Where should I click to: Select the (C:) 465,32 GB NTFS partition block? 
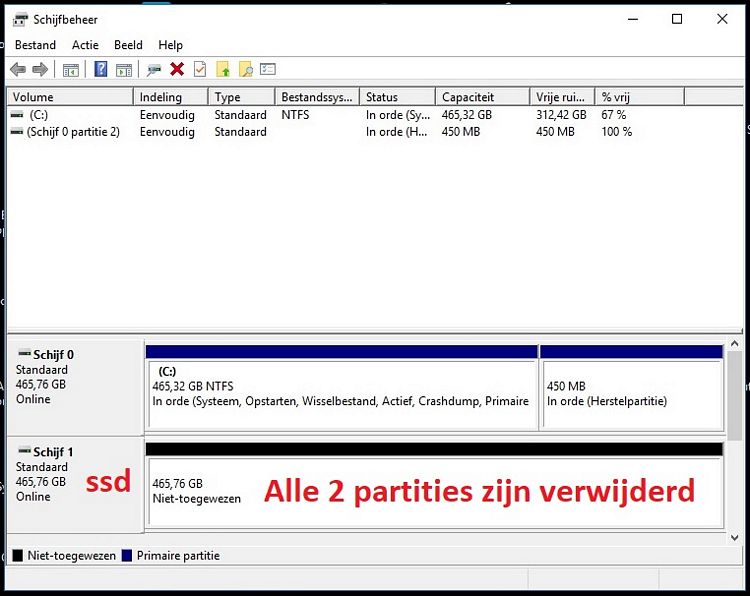tap(342, 388)
